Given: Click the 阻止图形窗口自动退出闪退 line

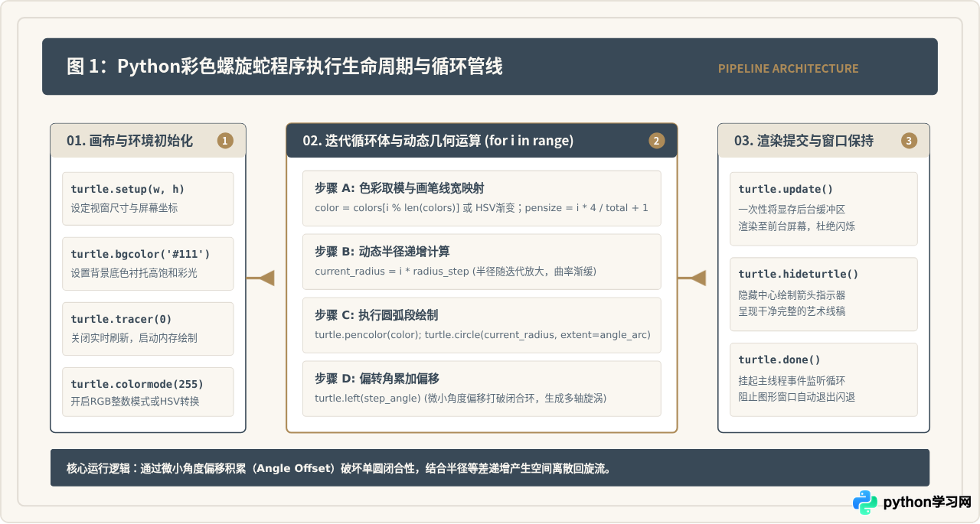Looking at the screenshot, I should tap(796, 397).
